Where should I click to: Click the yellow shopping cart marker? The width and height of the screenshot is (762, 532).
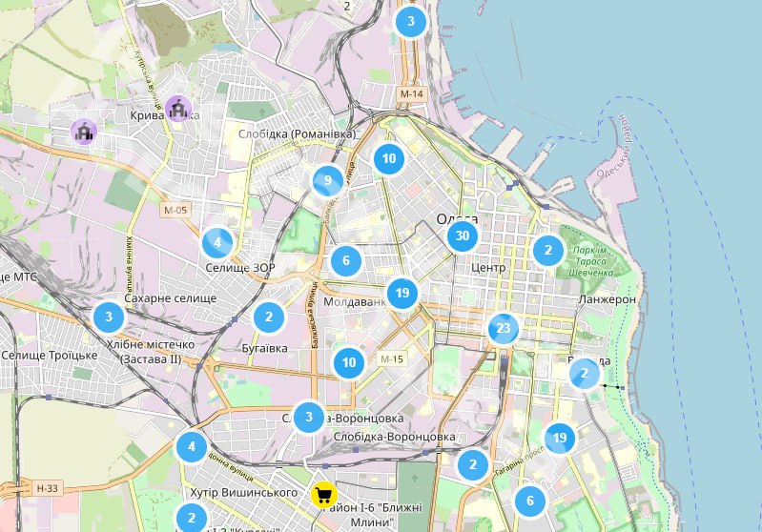(323, 494)
